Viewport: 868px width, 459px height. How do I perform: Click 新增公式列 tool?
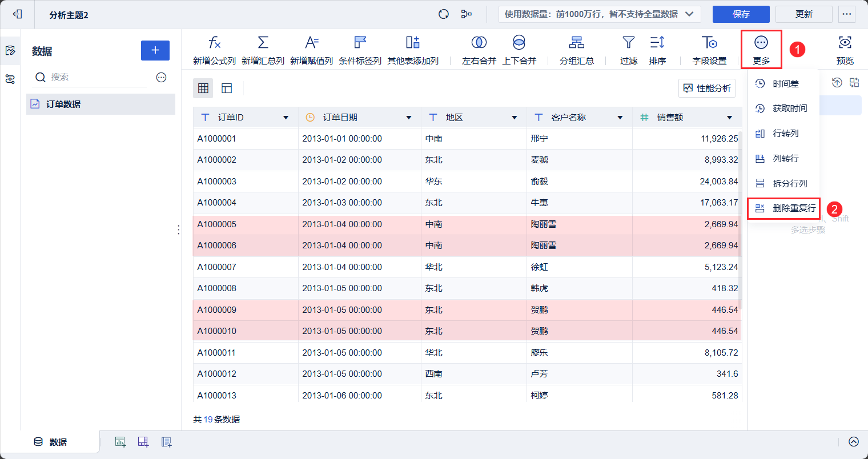coord(214,50)
